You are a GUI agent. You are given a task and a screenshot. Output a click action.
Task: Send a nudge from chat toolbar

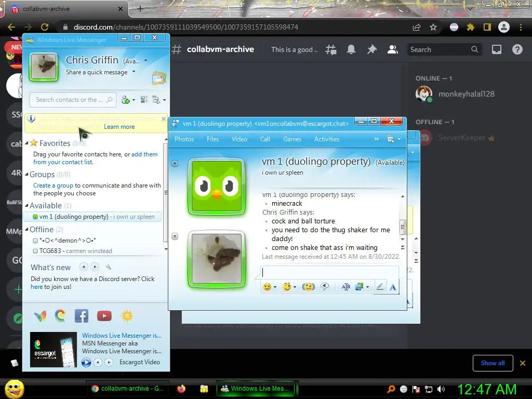pyautogui.click(x=309, y=287)
